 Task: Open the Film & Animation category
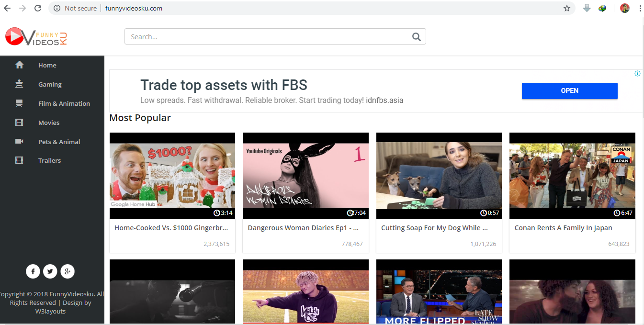click(x=64, y=103)
